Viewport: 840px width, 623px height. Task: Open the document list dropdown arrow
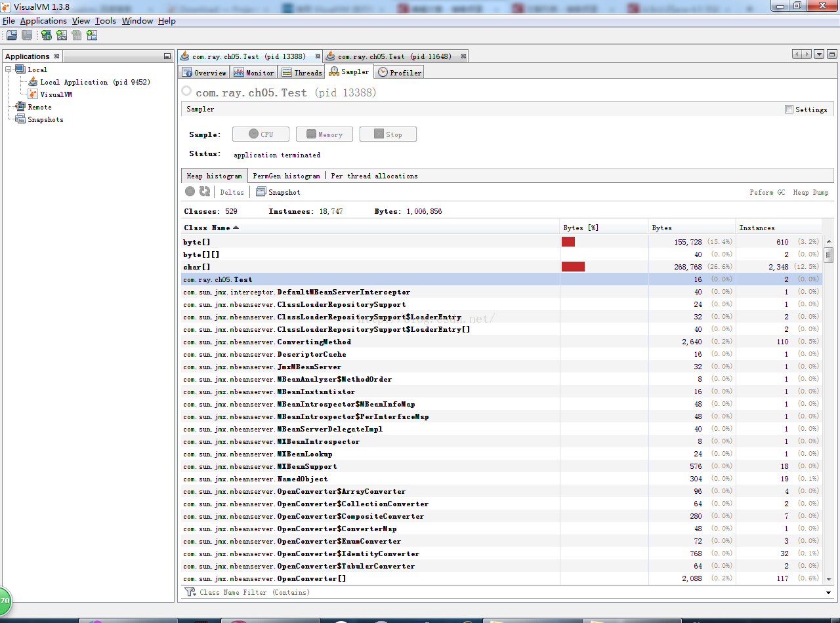coord(819,54)
